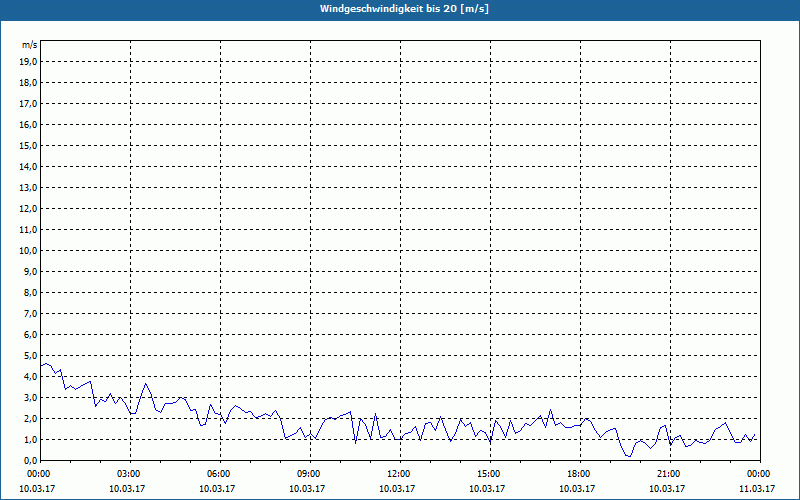Select the 15,0 y-axis label
This screenshot has height=500, width=800.
click(x=28, y=145)
